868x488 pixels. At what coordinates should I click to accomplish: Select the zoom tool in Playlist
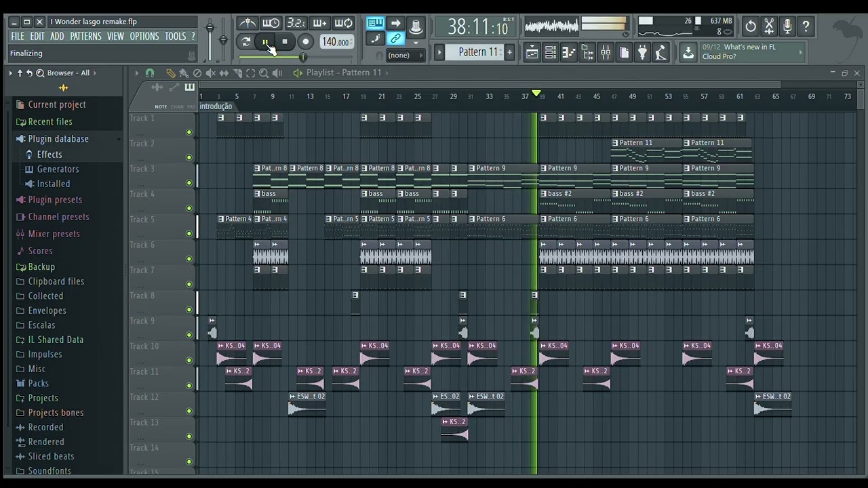point(264,73)
